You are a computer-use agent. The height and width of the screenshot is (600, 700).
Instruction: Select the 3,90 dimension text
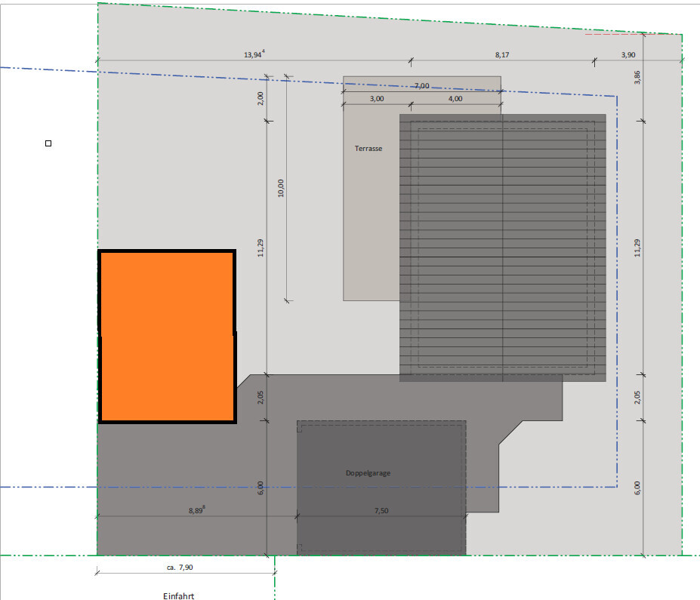[x=628, y=54]
